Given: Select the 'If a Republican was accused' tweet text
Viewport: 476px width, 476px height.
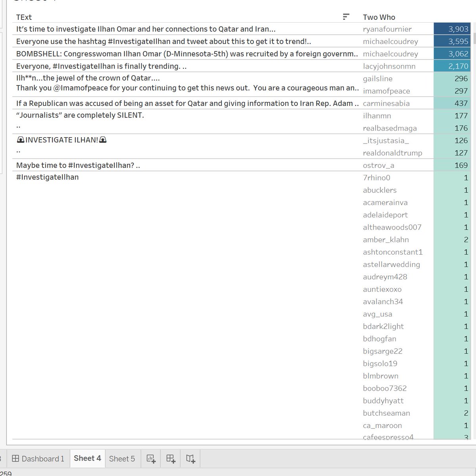Looking at the screenshot, I should coord(187,103).
